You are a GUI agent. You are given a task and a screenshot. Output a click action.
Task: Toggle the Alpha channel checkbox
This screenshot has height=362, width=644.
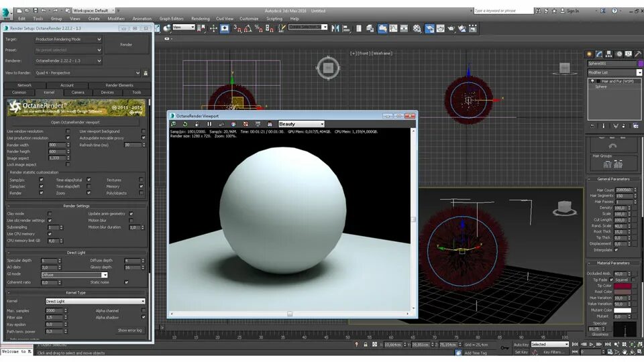[x=144, y=310]
